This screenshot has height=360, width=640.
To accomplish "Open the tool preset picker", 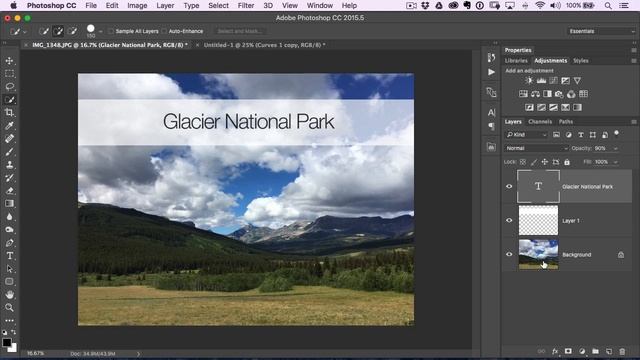I will pyautogui.click(x=18, y=31).
